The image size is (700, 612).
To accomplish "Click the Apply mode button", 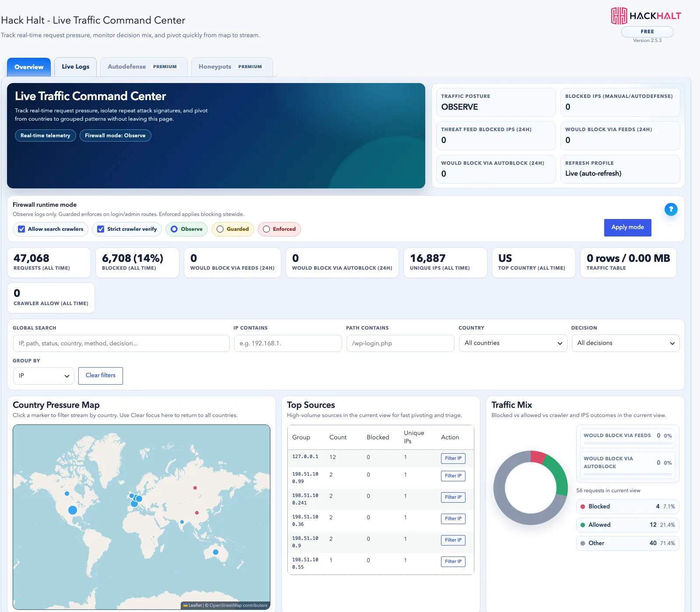I will click(627, 227).
